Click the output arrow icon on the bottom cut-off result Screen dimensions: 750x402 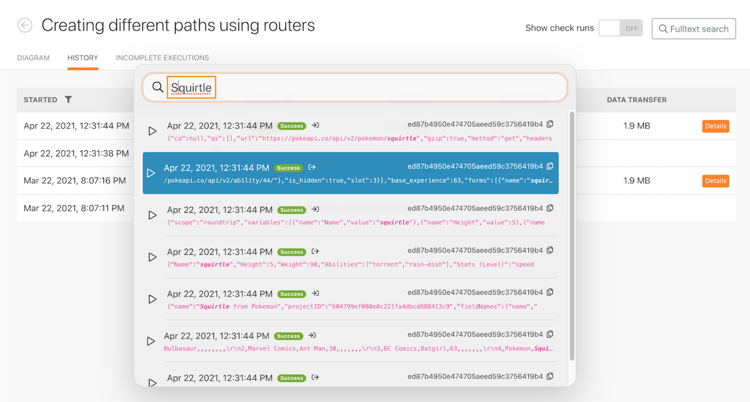(315, 377)
